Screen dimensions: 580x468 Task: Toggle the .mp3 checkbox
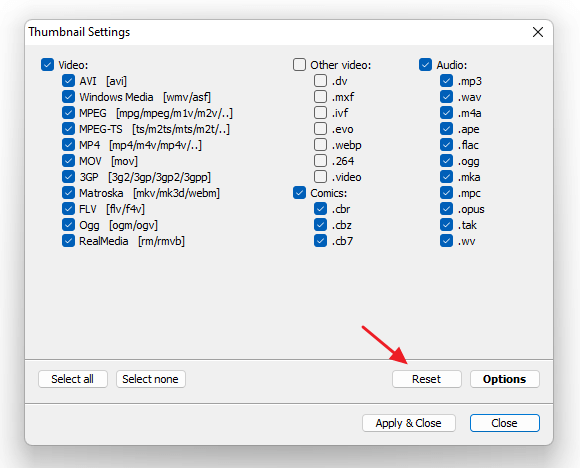pyautogui.click(x=446, y=81)
